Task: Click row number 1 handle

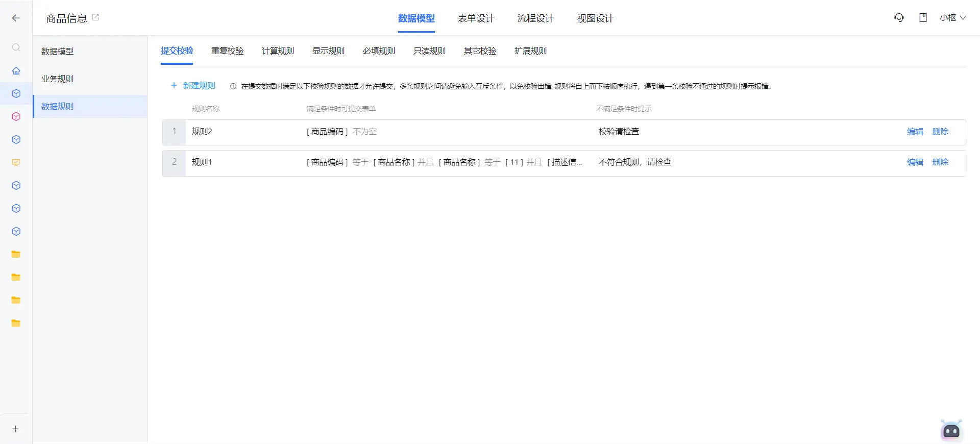Action: [174, 132]
